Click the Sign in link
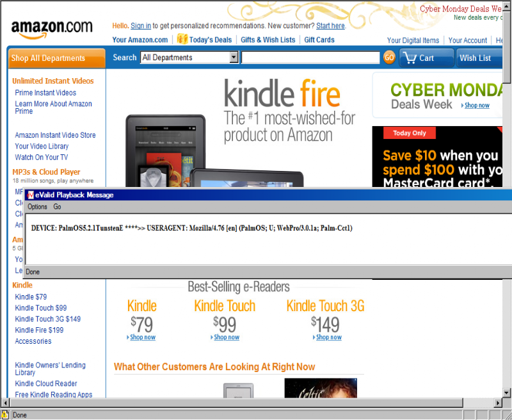This screenshot has width=512, height=420. click(141, 26)
